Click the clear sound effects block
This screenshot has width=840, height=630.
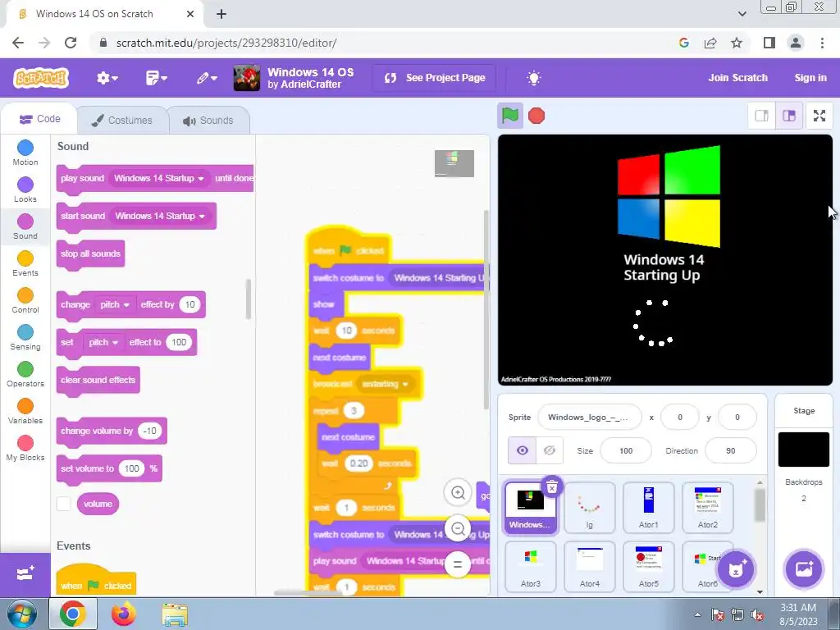pyautogui.click(x=98, y=381)
